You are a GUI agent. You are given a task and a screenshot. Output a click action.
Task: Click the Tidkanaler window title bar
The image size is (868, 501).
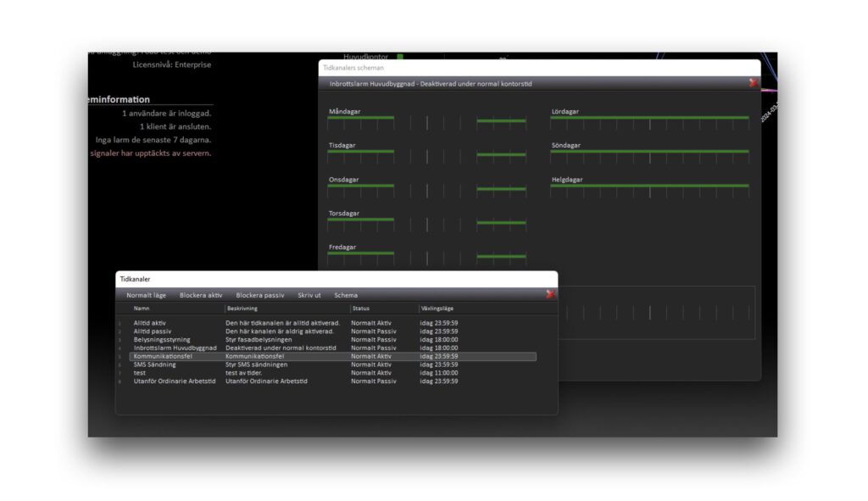click(x=337, y=279)
